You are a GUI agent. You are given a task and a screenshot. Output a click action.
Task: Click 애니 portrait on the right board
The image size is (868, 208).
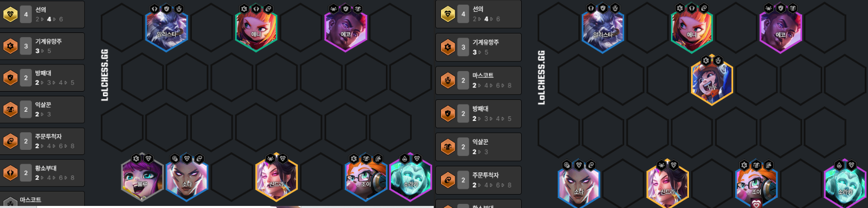pos(692,30)
